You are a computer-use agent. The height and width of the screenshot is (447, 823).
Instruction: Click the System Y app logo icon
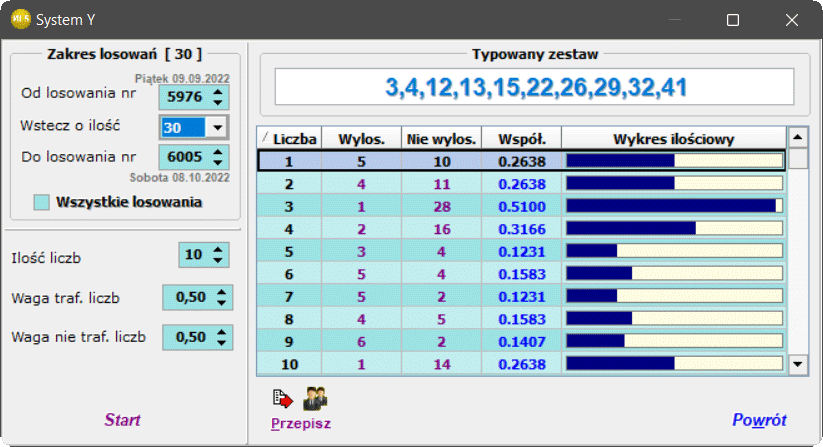pos(20,19)
